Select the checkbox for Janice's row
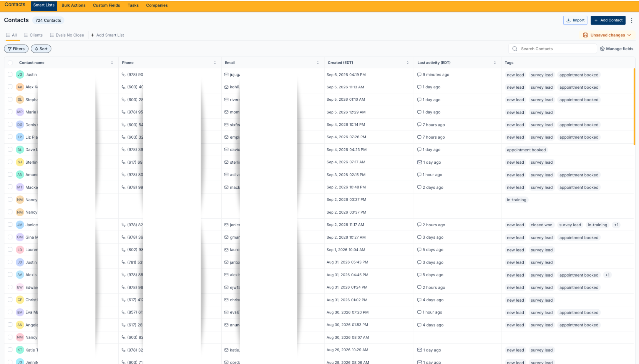Screen dimensions: 639x364 click(x=10, y=225)
